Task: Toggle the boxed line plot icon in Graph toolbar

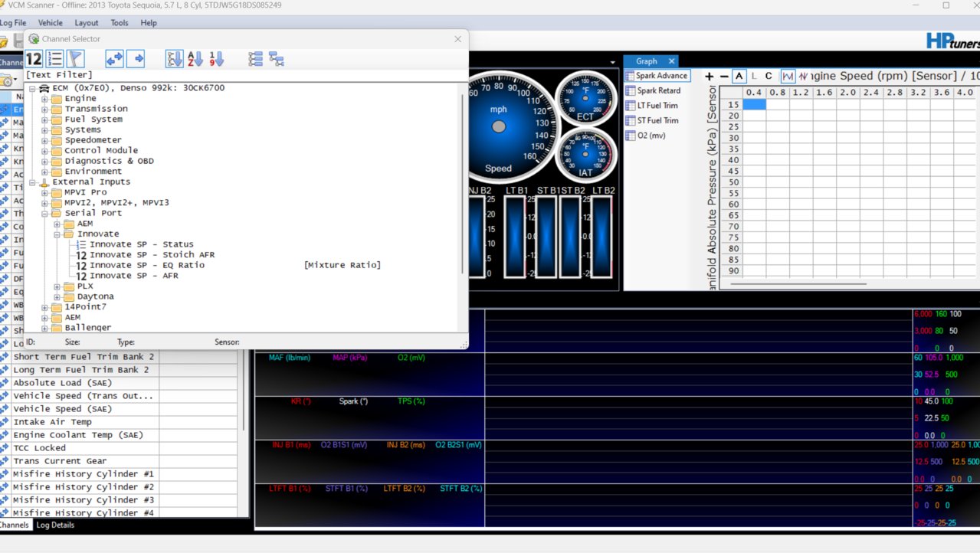Action: click(788, 76)
